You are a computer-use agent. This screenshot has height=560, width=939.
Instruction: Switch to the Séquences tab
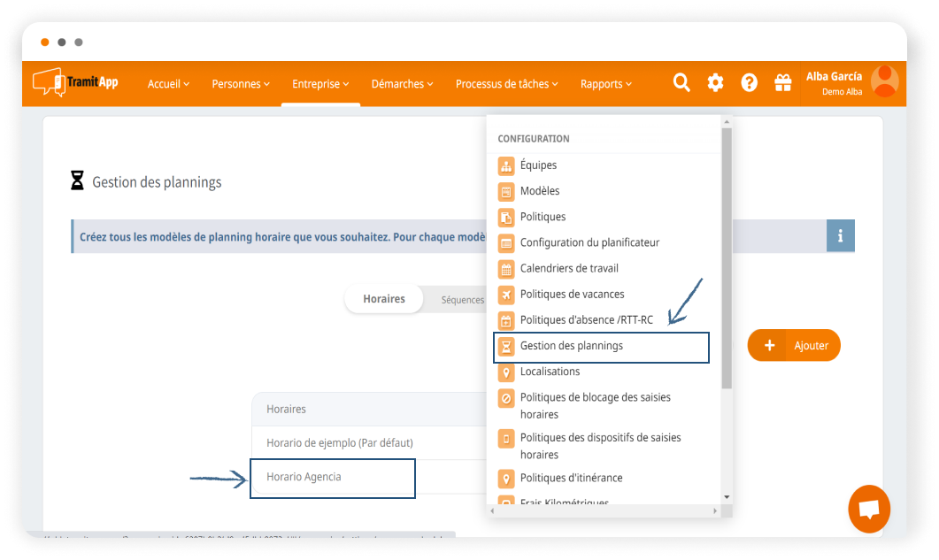pos(462,300)
